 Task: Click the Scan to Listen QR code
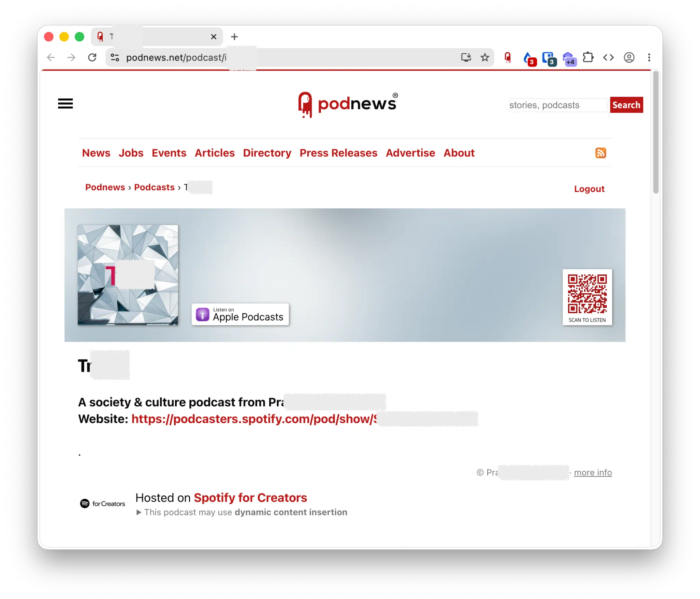(587, 297)
